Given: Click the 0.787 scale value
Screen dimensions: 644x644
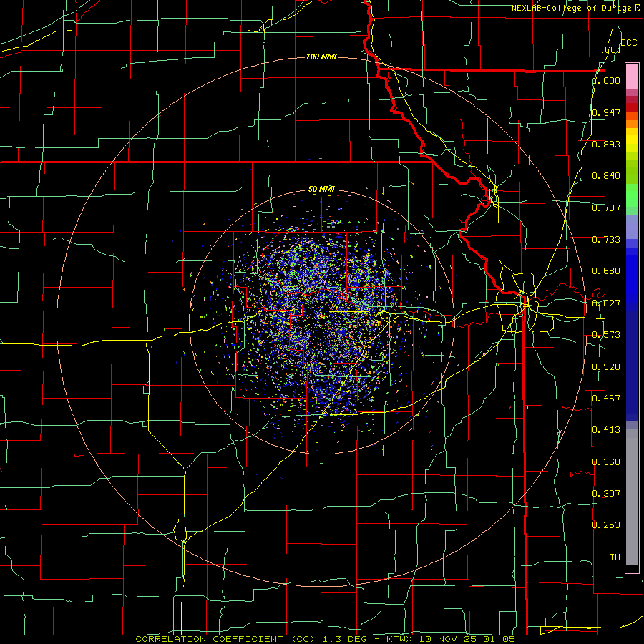Looking at the screenshot, I should tap(606, 208).
